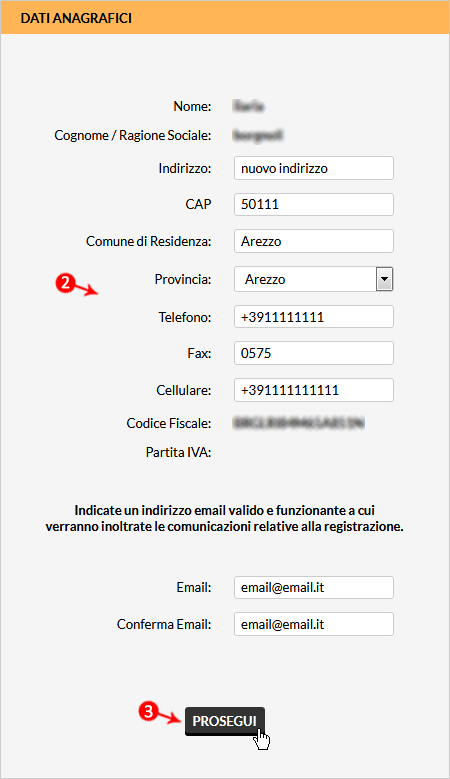
Task: Open the Provincia dropdown arrow
Action: [384, 279]
